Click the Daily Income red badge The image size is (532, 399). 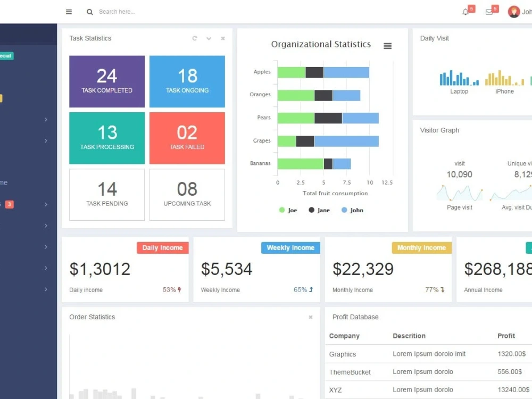(162, 248)
